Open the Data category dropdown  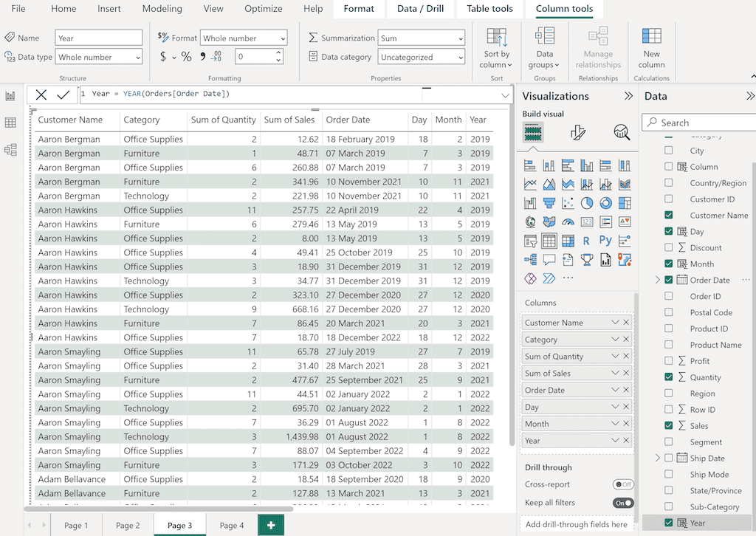pyautogui.click(x=422, y=57)
